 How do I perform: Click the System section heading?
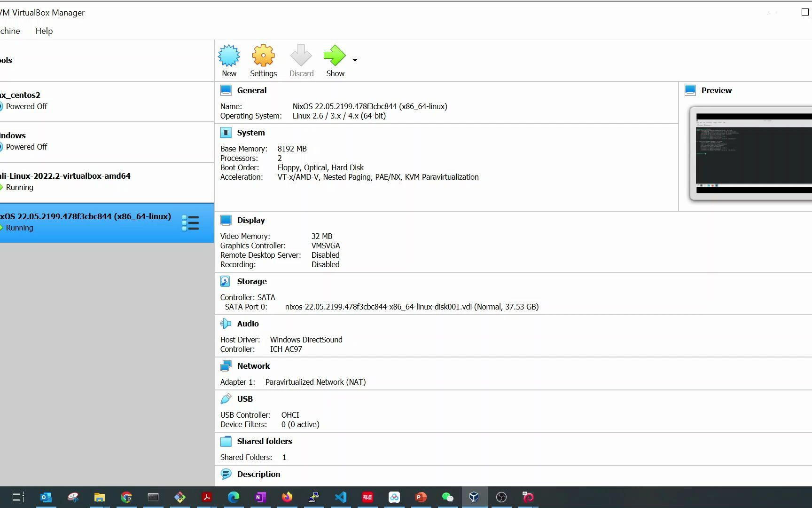point(251,133)
